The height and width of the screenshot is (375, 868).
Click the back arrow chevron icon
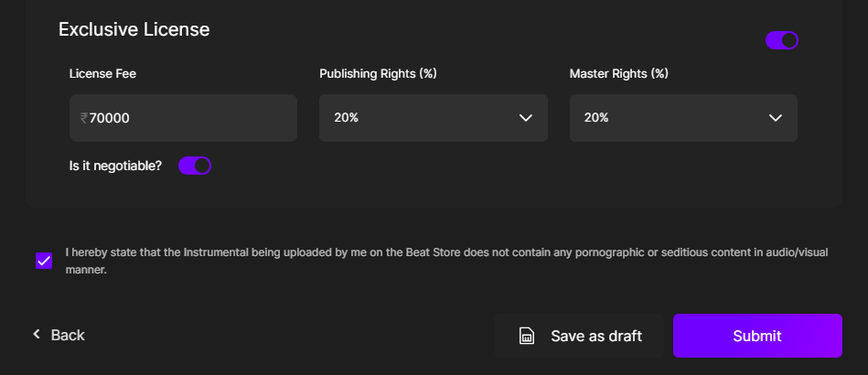37,335
